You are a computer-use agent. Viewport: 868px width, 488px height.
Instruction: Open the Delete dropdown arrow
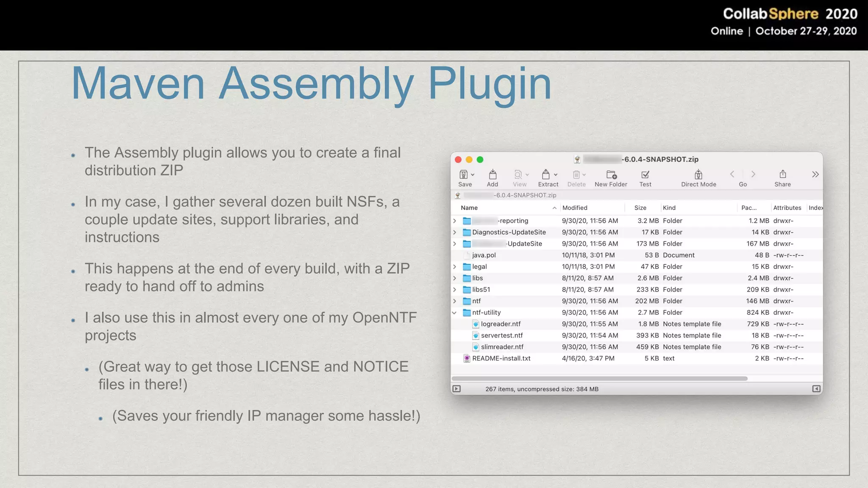[x=584, y=175]
